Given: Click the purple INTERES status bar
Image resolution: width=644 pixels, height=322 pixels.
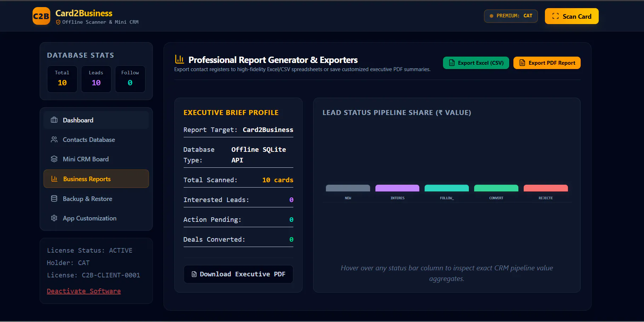Looking at the screenshot, I should click(397, 188).
